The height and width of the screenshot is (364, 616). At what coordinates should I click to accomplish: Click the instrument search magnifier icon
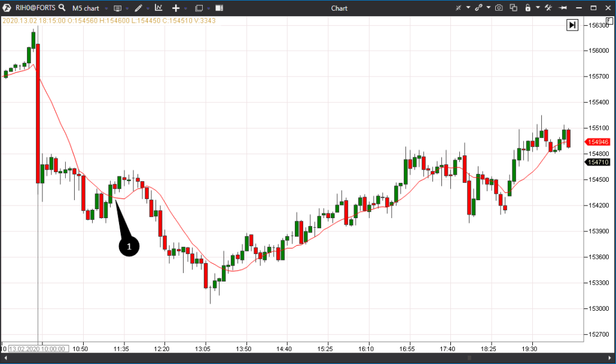(x=62, y=8)
